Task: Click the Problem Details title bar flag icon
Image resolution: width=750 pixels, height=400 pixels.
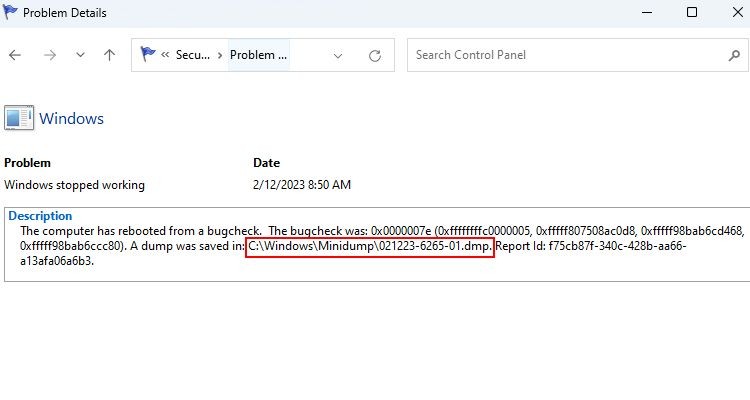Action: 11,12
